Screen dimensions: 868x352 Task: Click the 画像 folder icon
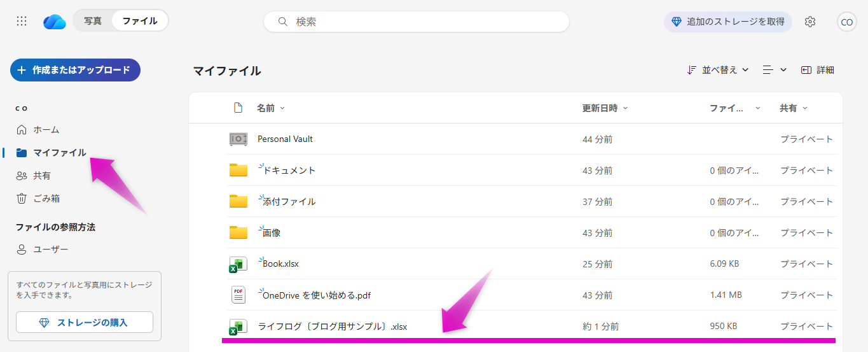tap(238, 233)
